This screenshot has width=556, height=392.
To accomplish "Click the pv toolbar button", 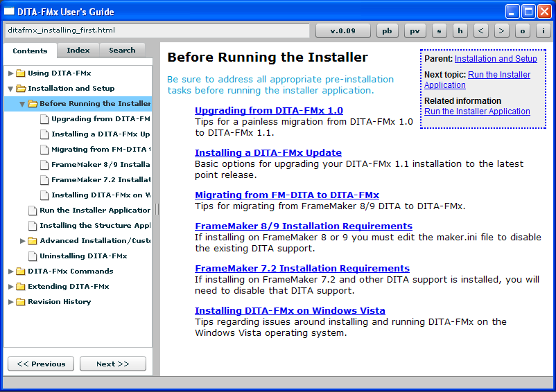I will (415, 30).
